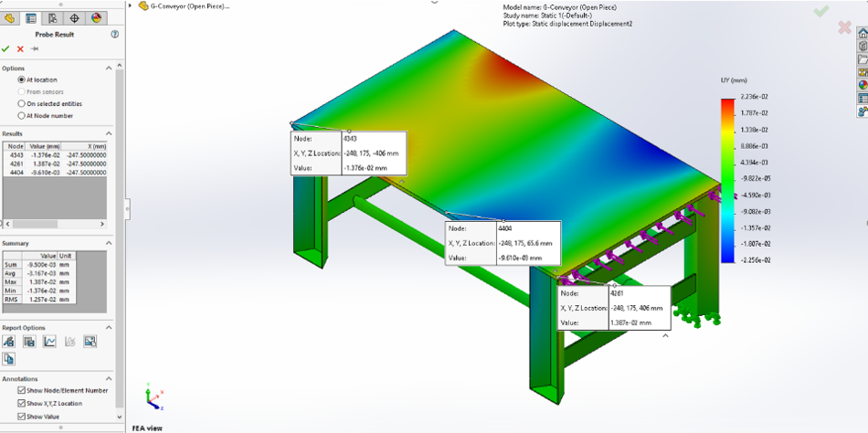Select node 4343 row in Results
The image size is (868, 433).
(55, 155)
